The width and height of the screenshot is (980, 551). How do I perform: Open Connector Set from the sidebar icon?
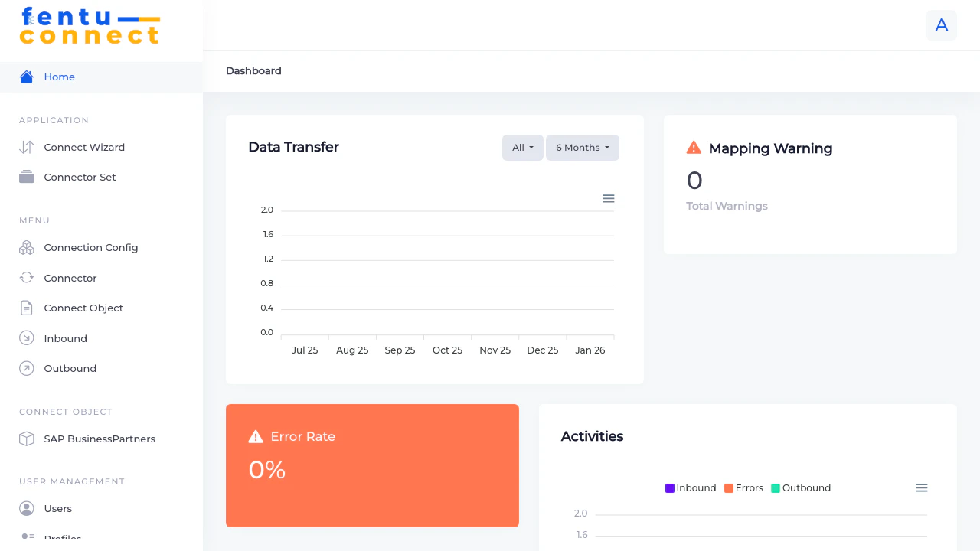(26, 177)
